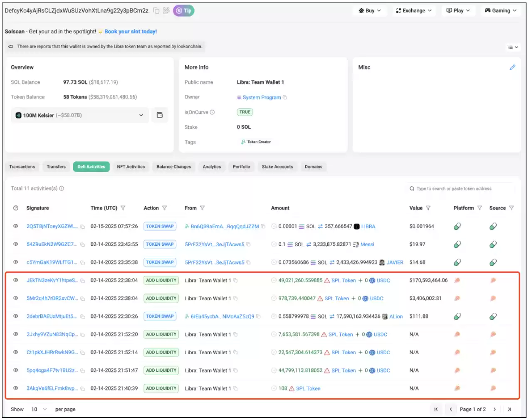Copy the wallet address at top

(156, 11)
